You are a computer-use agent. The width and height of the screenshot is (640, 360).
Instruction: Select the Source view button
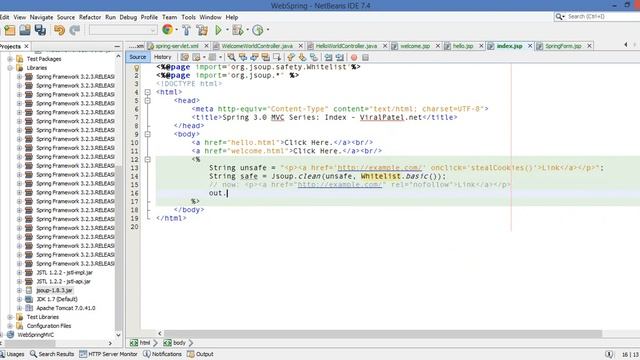pyautogui.click(x=138, y=57)
